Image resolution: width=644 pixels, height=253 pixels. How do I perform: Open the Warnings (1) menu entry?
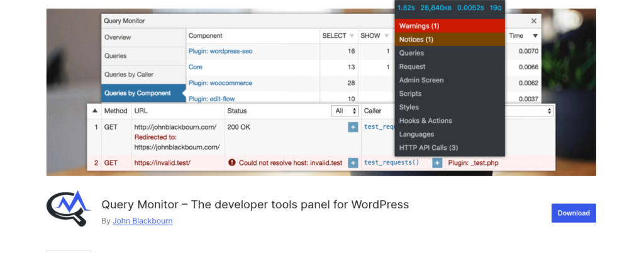(450, 26)
